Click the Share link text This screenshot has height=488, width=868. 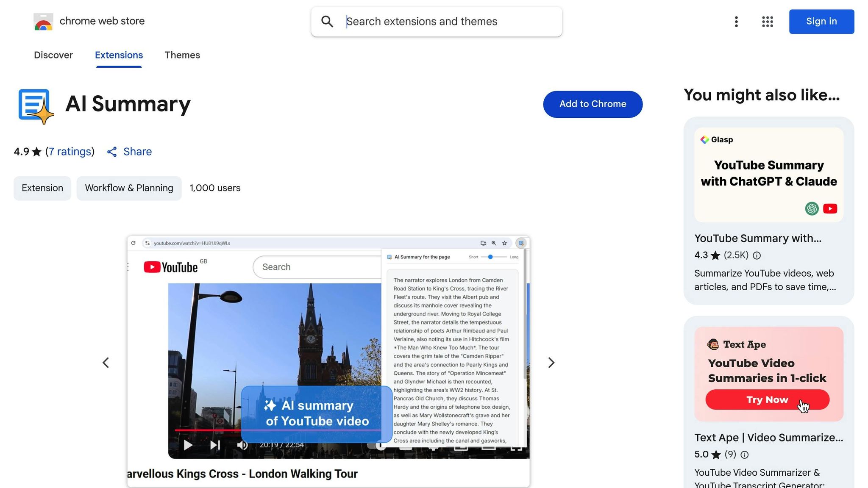tap(137, 152)
